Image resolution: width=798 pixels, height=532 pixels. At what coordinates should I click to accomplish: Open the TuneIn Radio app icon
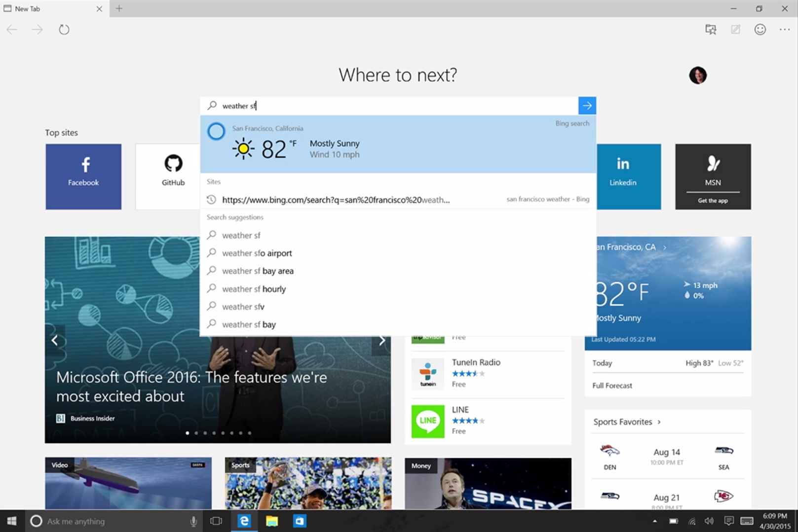point(428,374)
